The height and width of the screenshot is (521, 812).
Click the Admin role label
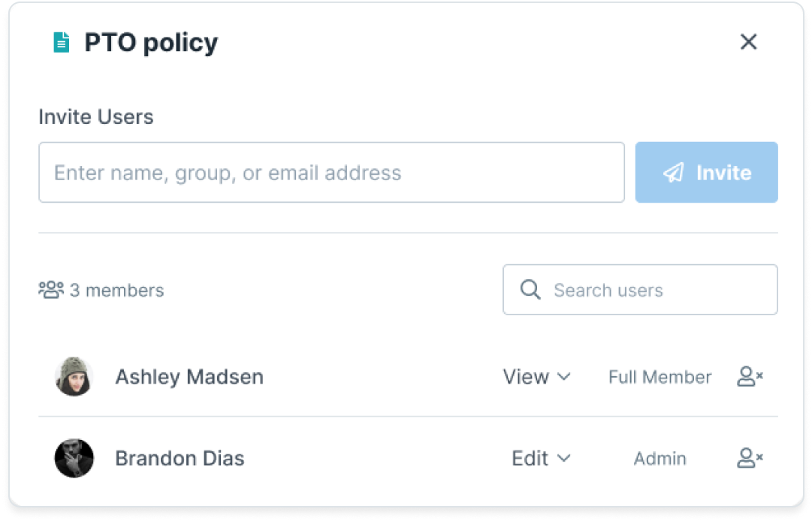660,459
